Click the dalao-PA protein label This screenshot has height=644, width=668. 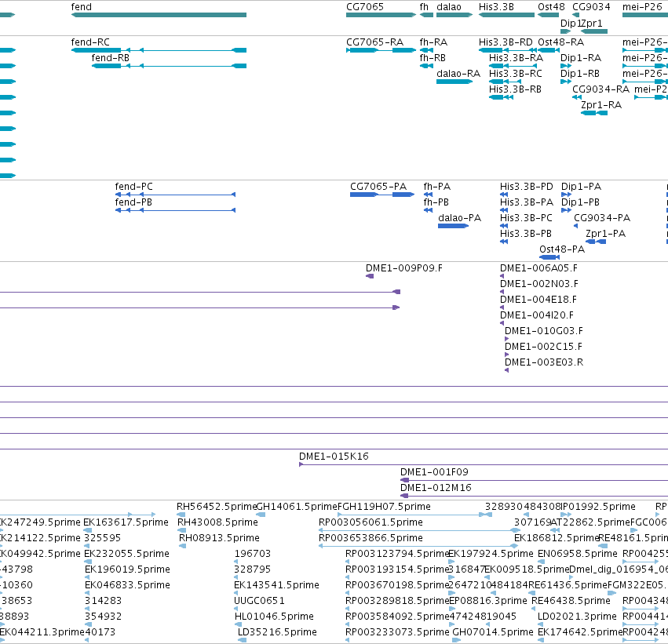pyautogui.click(x=460, y=218)
